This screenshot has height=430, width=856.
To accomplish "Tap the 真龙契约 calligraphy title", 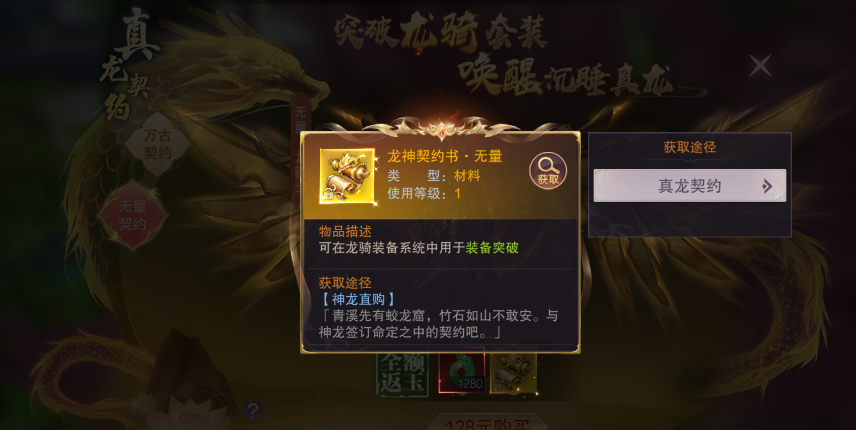I will [129, 64].
